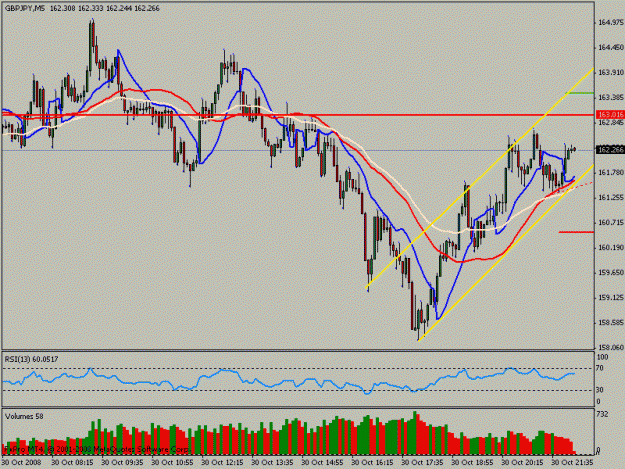The width and height of the screenshot is (625, 469).
Task: Click the Volumes 58 indicator label
Action: click(24, 416)
